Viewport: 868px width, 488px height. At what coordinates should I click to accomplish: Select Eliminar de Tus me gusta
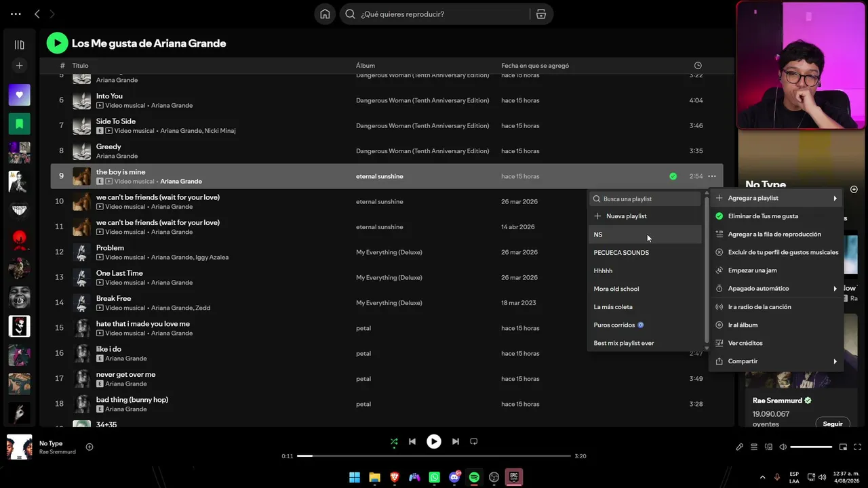point(776,216)
